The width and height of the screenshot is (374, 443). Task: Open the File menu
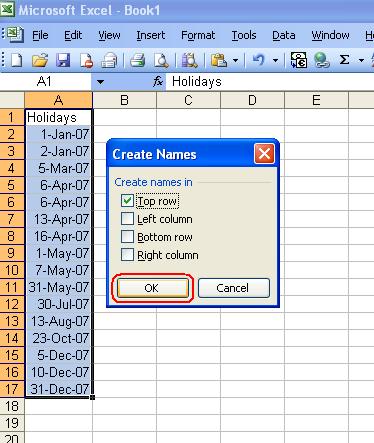click(40, 35)
